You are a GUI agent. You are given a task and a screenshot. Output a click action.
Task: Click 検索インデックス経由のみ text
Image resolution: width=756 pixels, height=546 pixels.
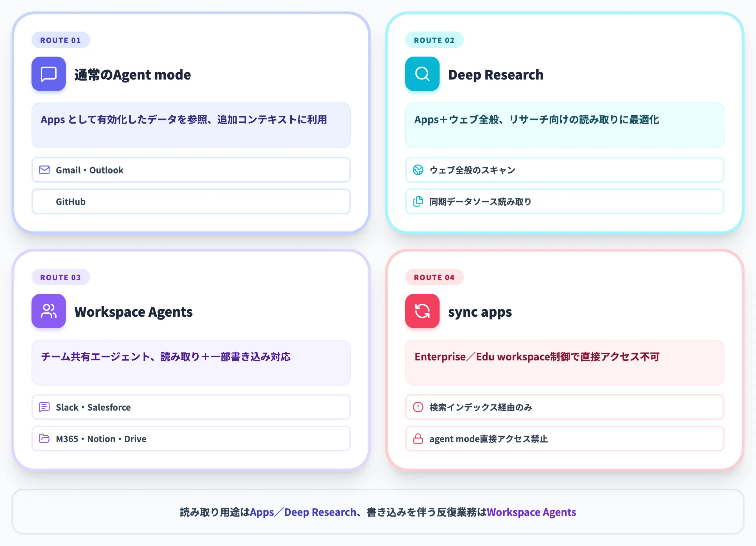[x=481, y=407]
